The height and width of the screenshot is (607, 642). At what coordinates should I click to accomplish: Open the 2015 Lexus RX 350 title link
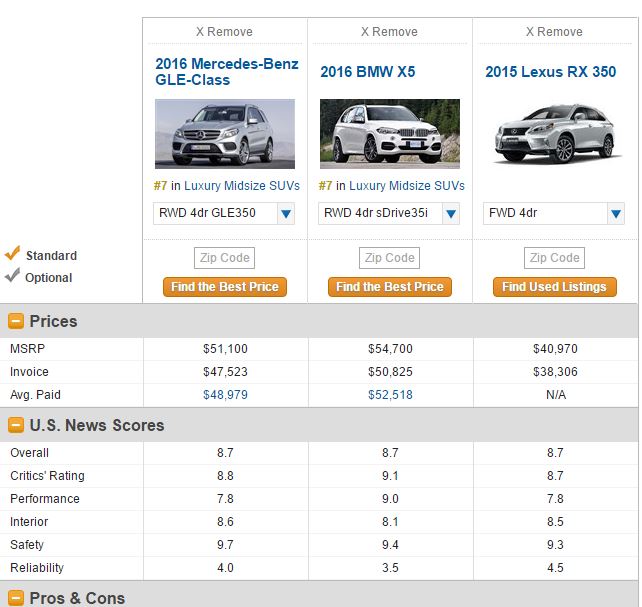551,72
